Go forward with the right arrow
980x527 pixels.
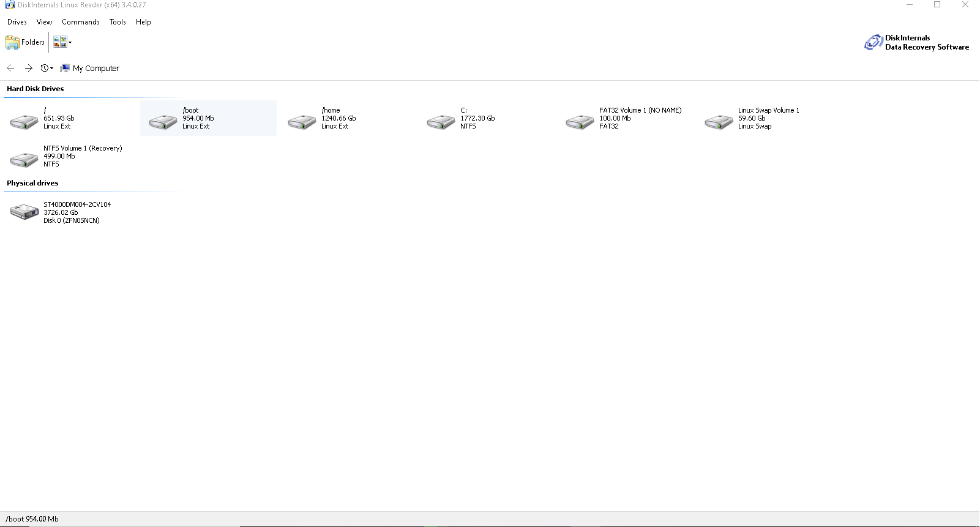28,68
